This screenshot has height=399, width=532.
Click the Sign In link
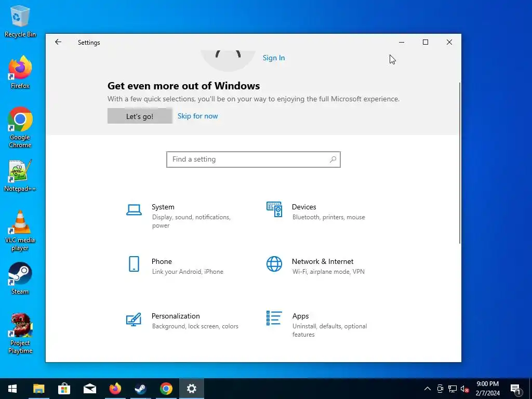pos(274,58)
